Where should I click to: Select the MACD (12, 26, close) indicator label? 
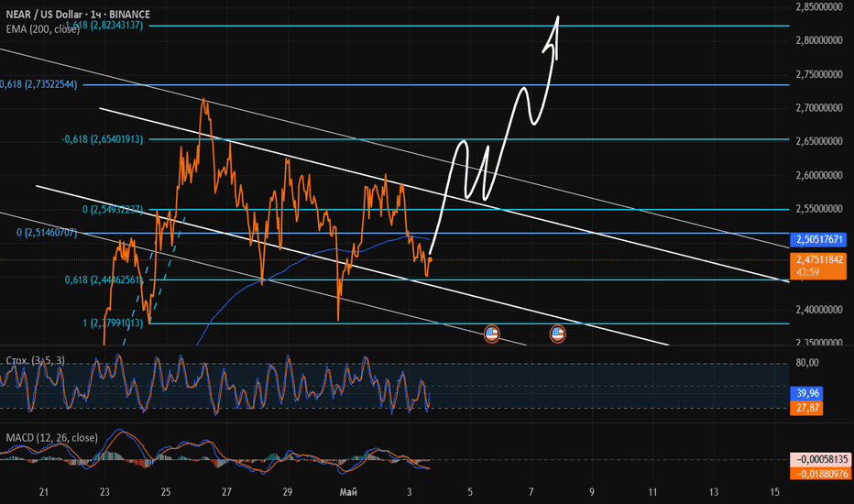tap(51, 437)
